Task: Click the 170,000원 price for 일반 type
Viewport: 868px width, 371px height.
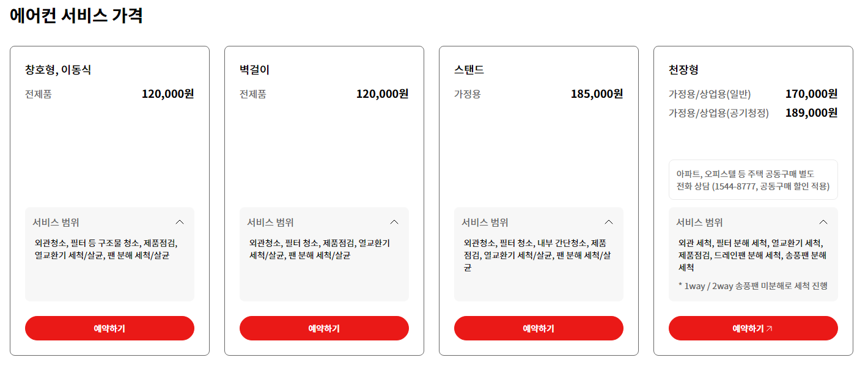Action: click(x=811, y=94)
